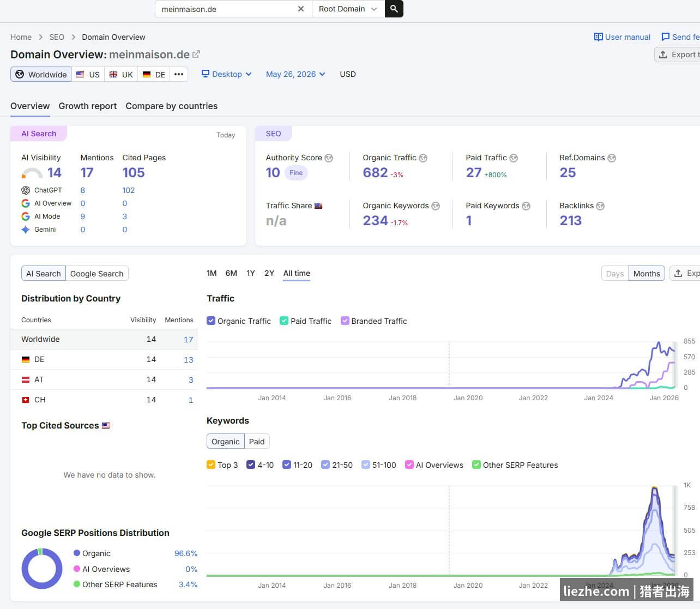Click Paid Keywords info globe icon
This screenshot has width=700, height=609.
pyautogui.click(x=526, y=206)
